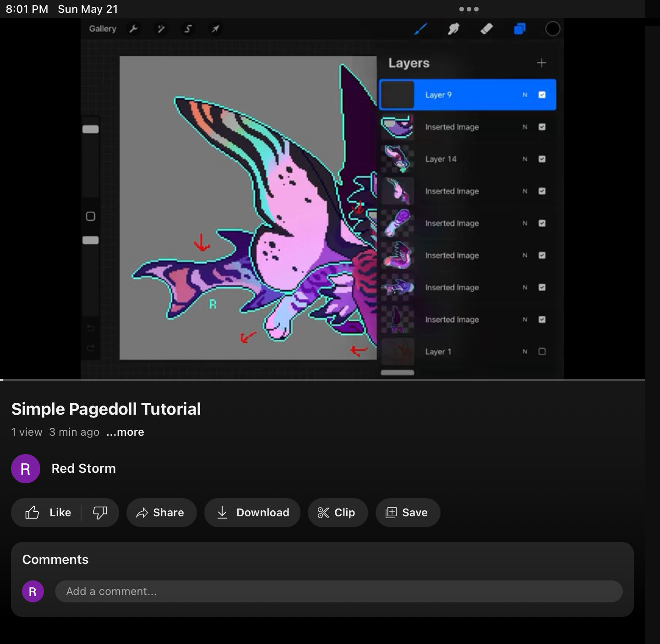This screenshot has width=660, height=644.
Task: Open the three-dot multitasking menu
Action: [x=469, y=9]
